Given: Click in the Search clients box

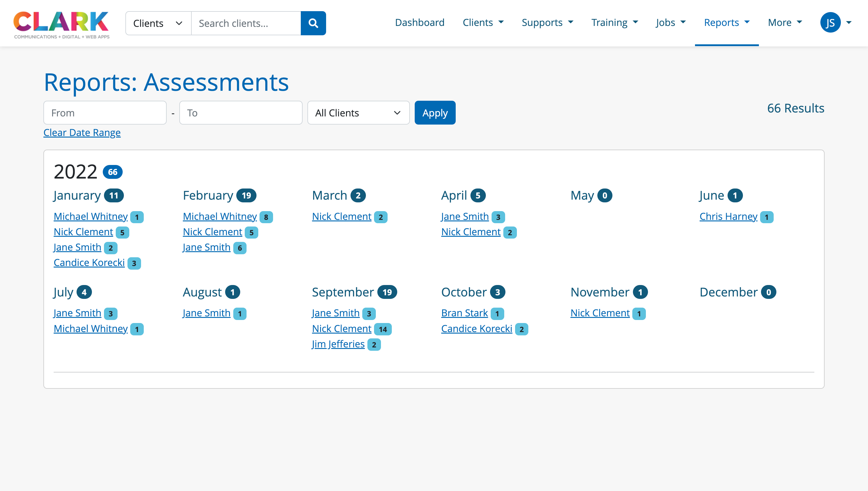Looking at the screenshot, I should (246, 23).
